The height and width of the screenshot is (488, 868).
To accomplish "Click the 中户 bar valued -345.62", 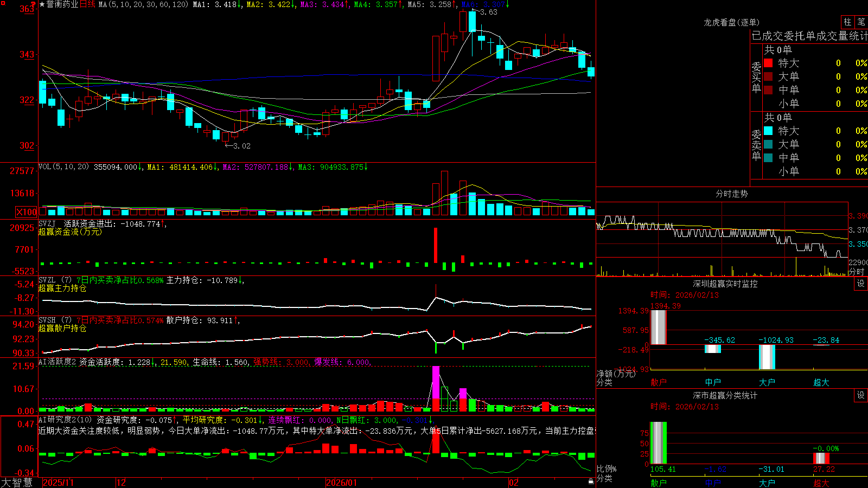I will (713, 349).
